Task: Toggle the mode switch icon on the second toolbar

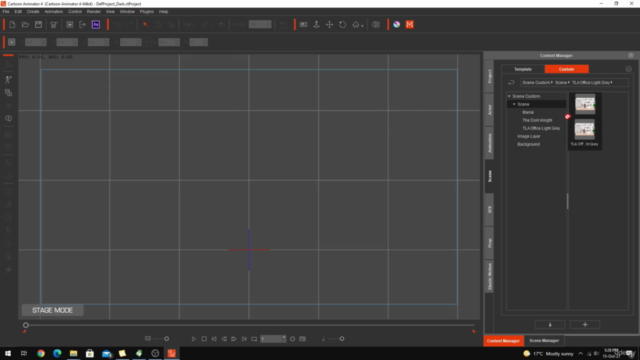Action: (11, 42)
